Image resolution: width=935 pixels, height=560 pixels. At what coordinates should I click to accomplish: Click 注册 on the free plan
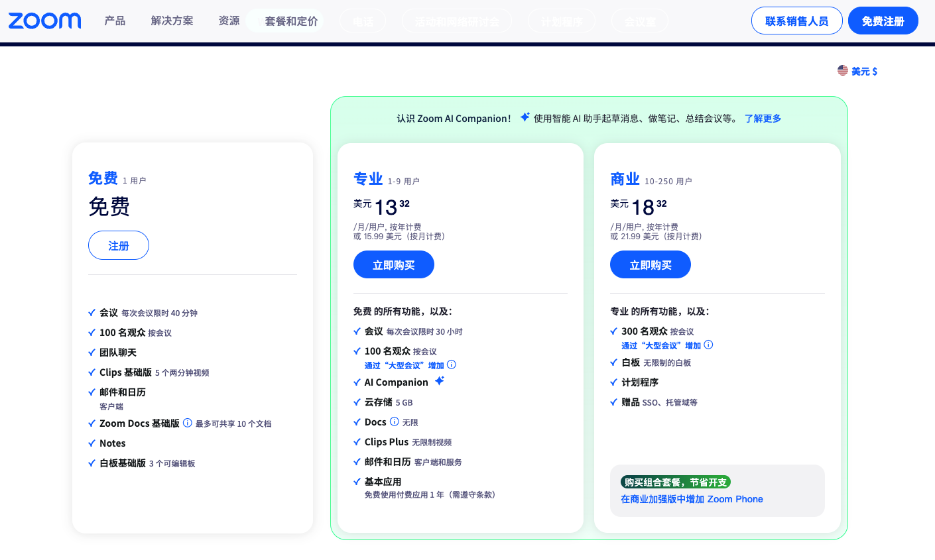click(x=119, y=245)
